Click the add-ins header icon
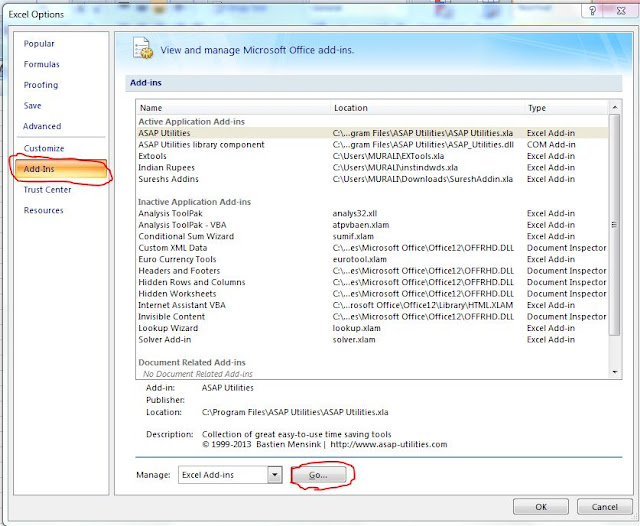Screen dimensions: 640x526 (143, 49)
